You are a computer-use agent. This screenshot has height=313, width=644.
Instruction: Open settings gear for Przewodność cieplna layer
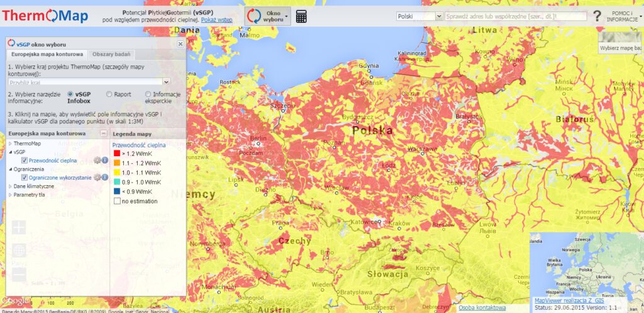[x=97, y=161]
